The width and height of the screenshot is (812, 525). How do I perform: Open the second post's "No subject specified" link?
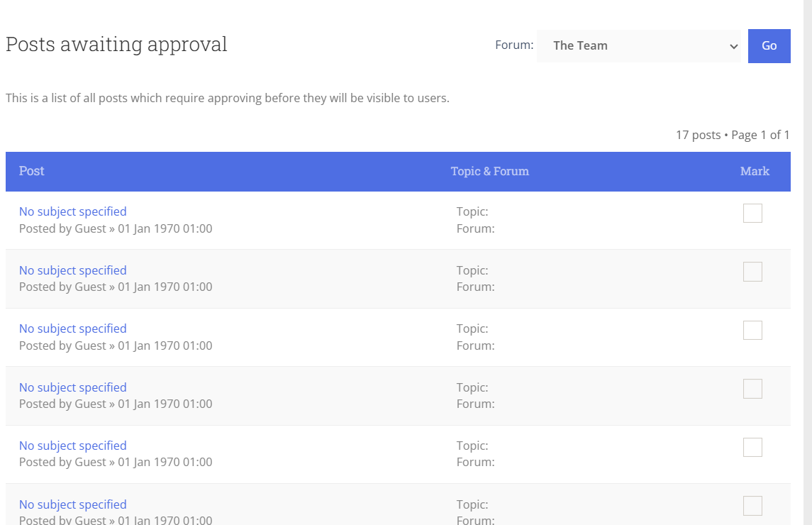tap(73, 270)
